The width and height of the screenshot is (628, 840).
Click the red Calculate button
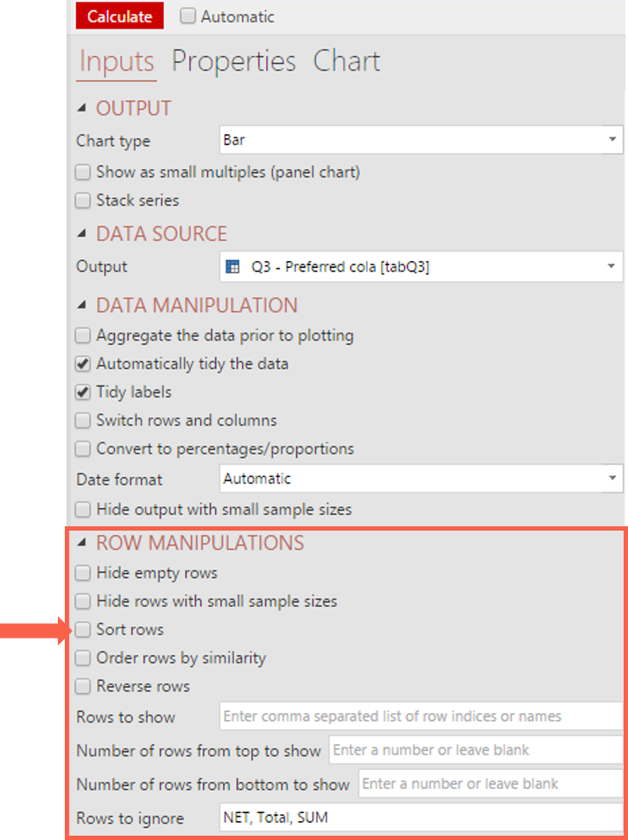pos(119,16)
